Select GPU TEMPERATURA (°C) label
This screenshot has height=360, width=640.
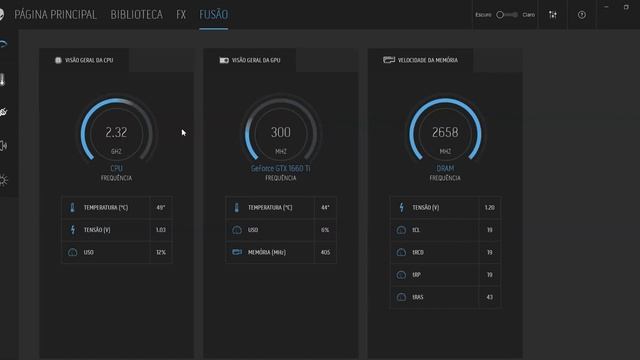[x=270, y=207]
